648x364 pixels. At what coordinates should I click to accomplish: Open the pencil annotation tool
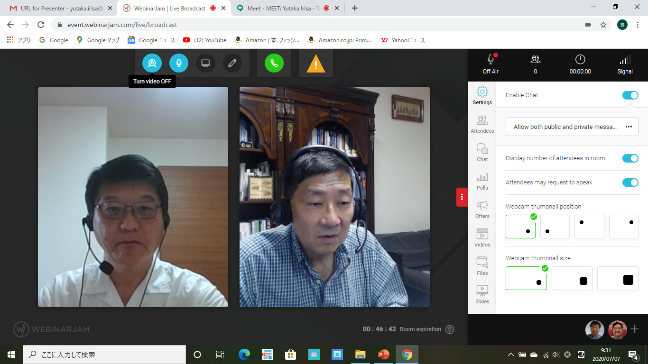(232, 63)
